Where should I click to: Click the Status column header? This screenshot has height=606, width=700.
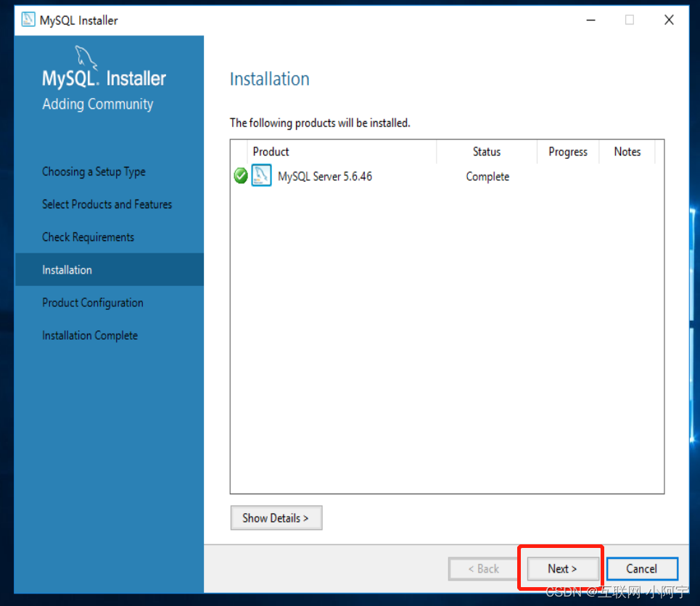(486, 152)
